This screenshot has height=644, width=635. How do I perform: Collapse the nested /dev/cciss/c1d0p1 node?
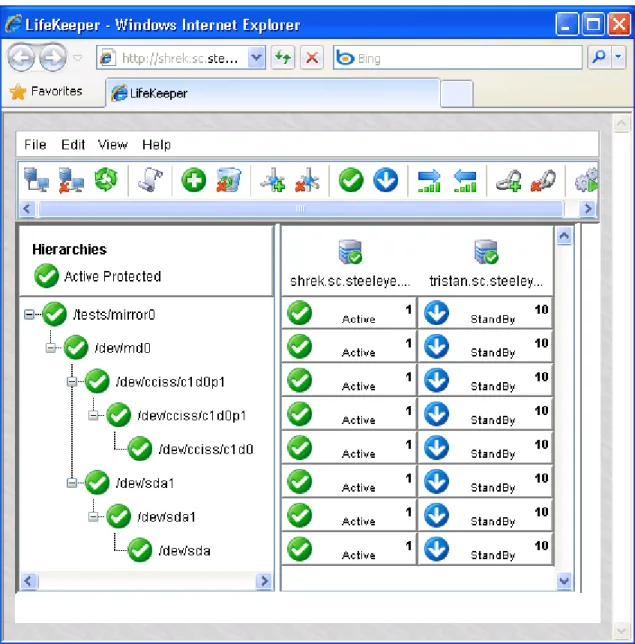coord(93,416)
